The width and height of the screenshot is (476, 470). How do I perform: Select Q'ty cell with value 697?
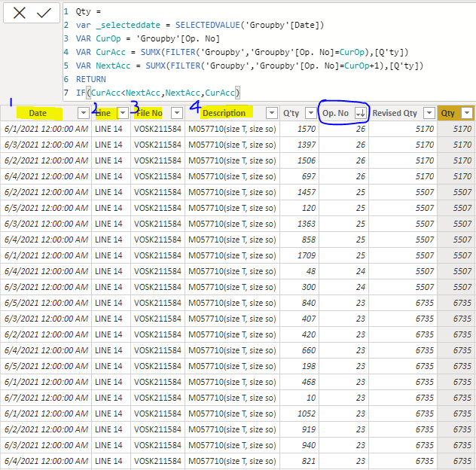[299, 176]
